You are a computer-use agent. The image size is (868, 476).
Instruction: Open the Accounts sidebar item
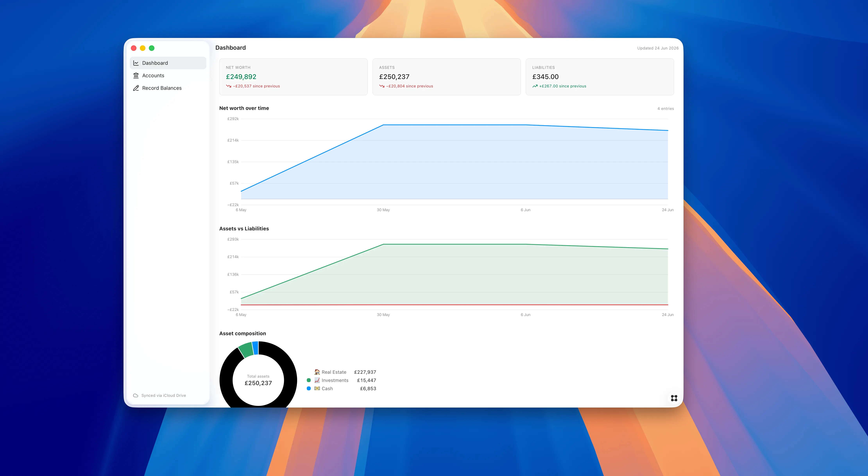pyautogui.click(x=168, y=75)
